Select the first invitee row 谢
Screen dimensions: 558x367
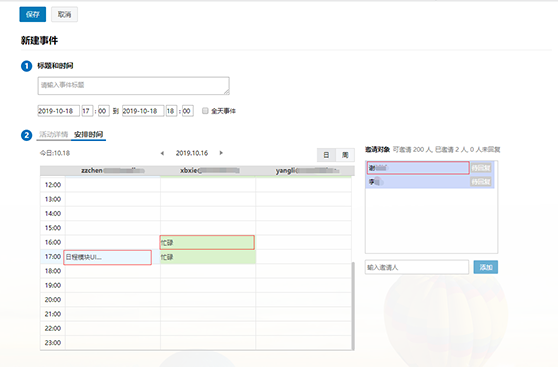click(x=418, y=168)
